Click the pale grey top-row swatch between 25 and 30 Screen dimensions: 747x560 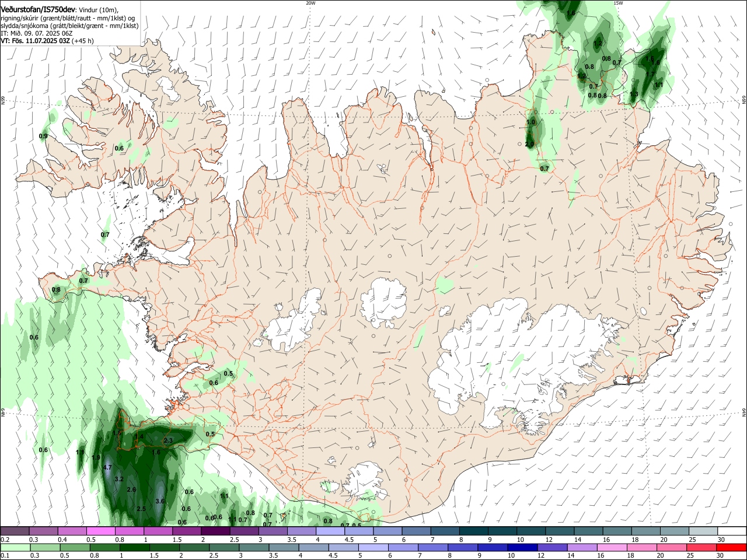pyautogui.click(x=702, y=531)
